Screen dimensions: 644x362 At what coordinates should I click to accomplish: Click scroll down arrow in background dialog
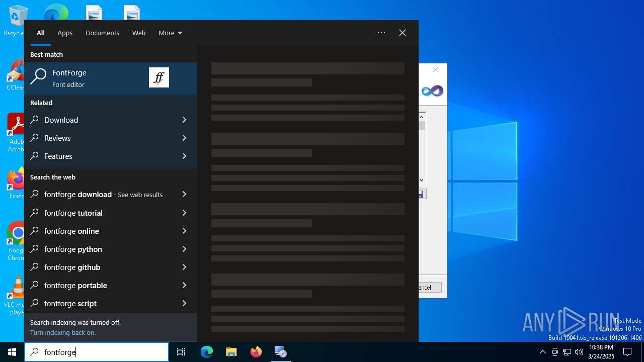pyautogui.click(x=422, y=179)
